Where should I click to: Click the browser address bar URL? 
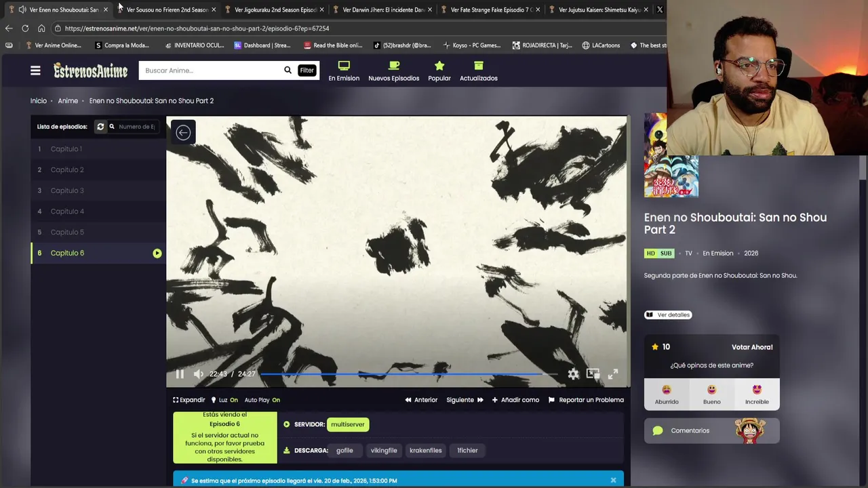pos(197,28)
